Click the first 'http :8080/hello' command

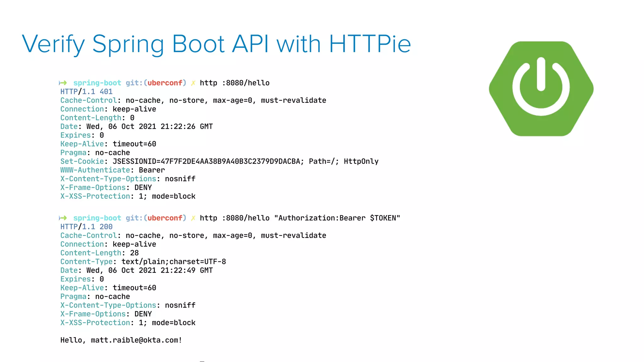(235, 83)
